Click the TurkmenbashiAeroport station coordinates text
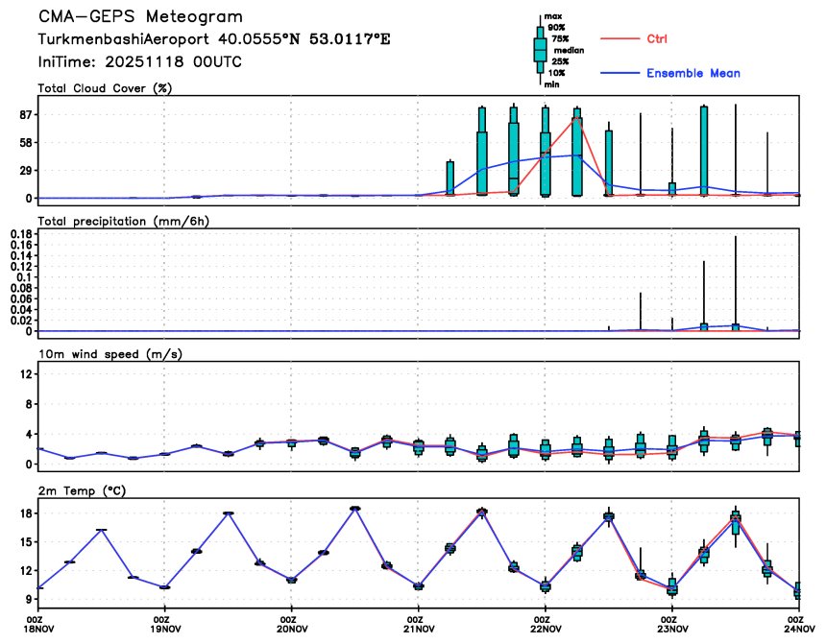The image size is (826, 644). click(x=213, y=39)
